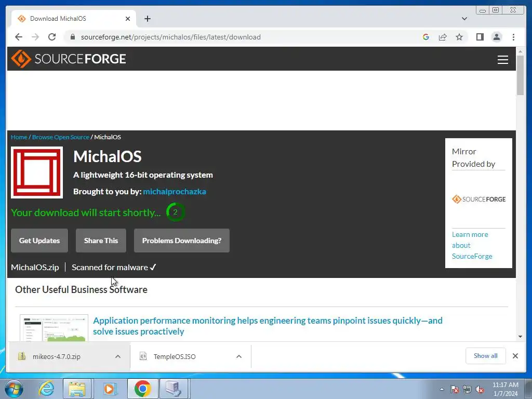Click the vertical scrollbar thumb
The image size is (532, 399).
(x=520, y=75)
